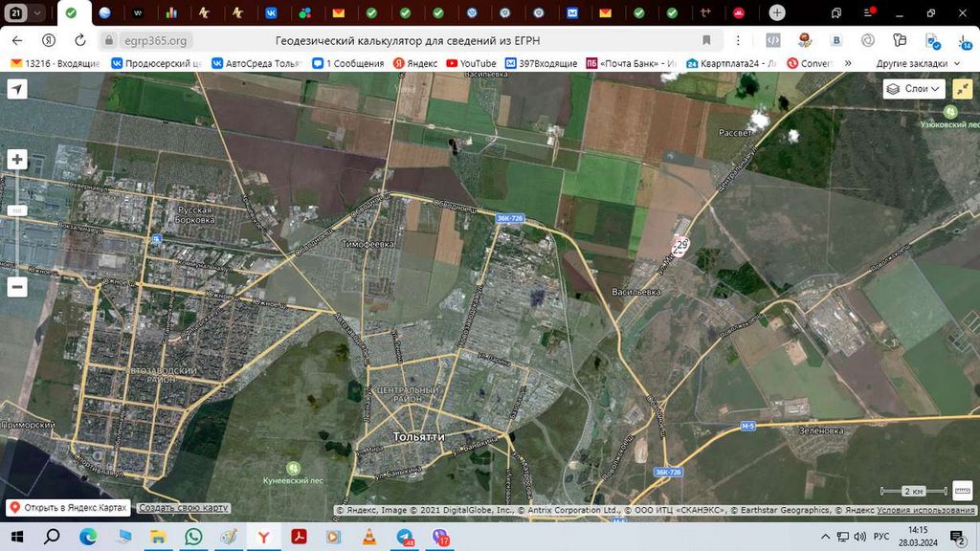Bookmark this page with the flag icon
This screenshot has height=551, width=980.
click(x=706, y=40)
